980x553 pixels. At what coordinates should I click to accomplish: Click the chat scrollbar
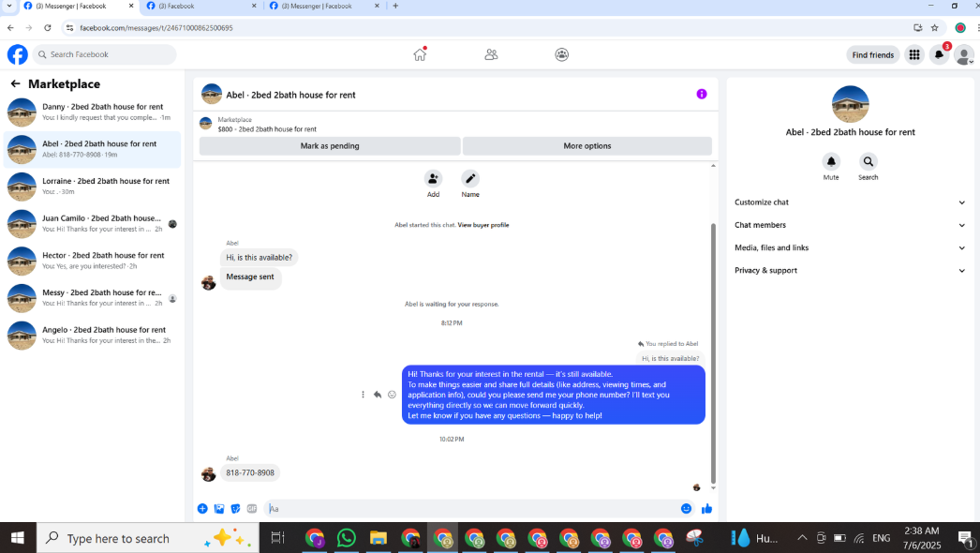pyautogui.click(x=713, y=353)
